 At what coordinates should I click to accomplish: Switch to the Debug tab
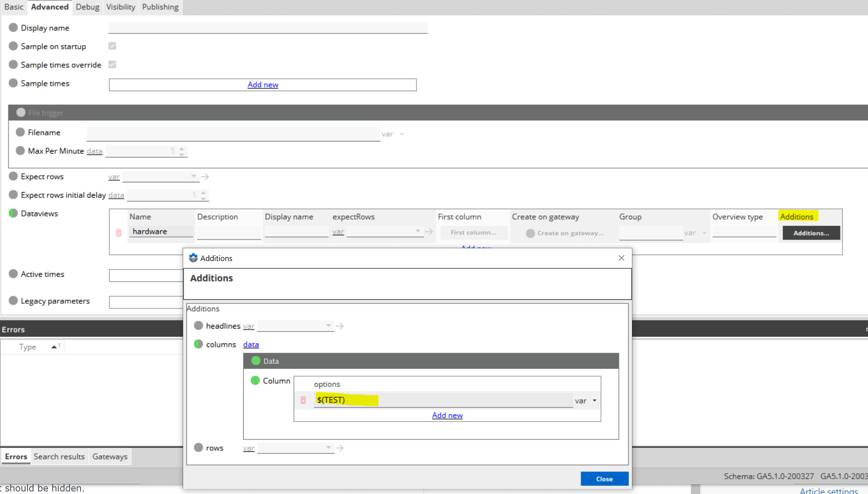[x=88, y=7]
